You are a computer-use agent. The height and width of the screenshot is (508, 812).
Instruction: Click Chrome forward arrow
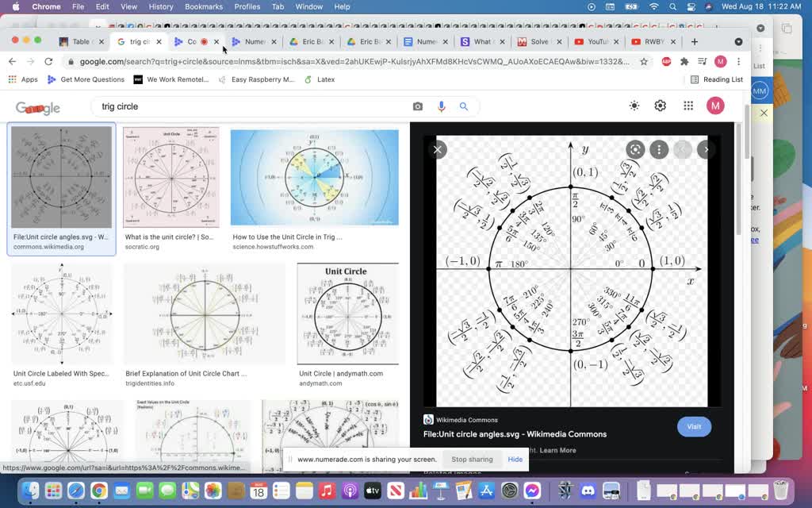point(31,61)
